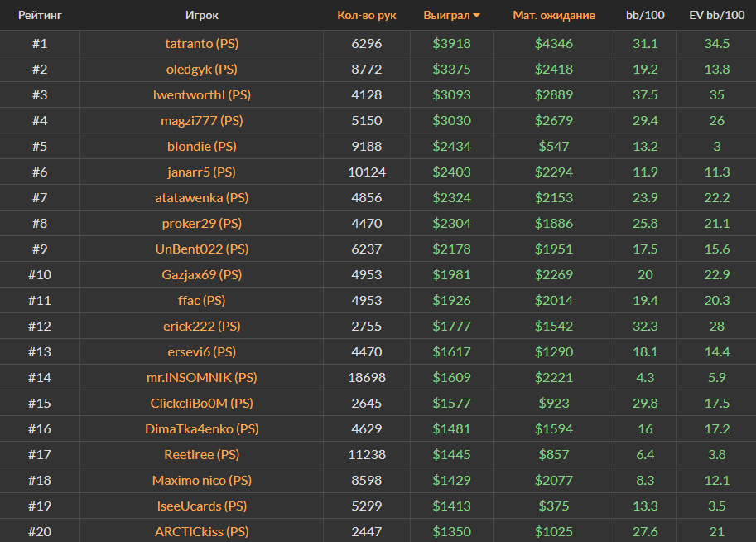Open Maximo nico (PS) profile
756x542 pixels.
click(202, 481)
